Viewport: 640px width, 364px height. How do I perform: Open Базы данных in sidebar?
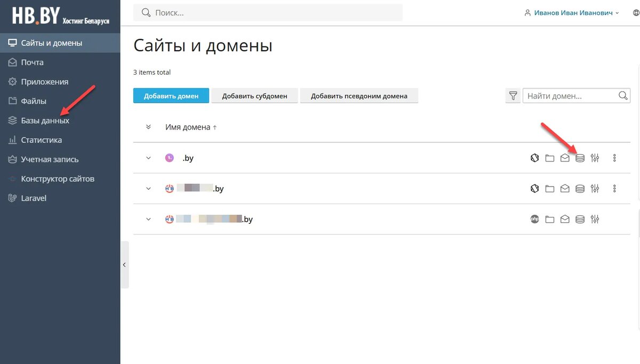[x=60, y=121]
